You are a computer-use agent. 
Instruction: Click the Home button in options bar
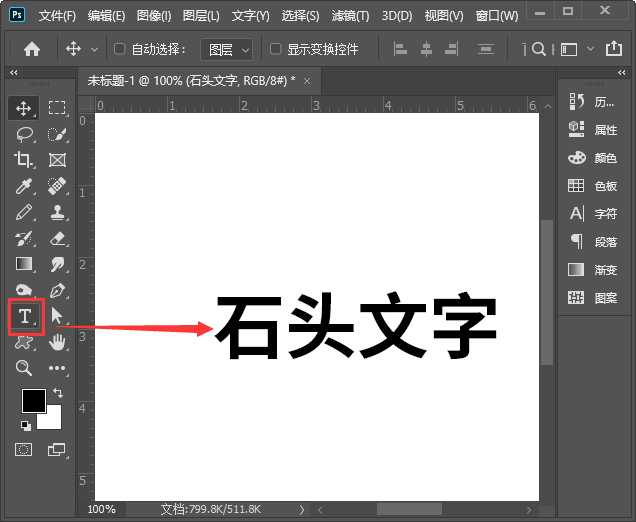pos(32,48)
